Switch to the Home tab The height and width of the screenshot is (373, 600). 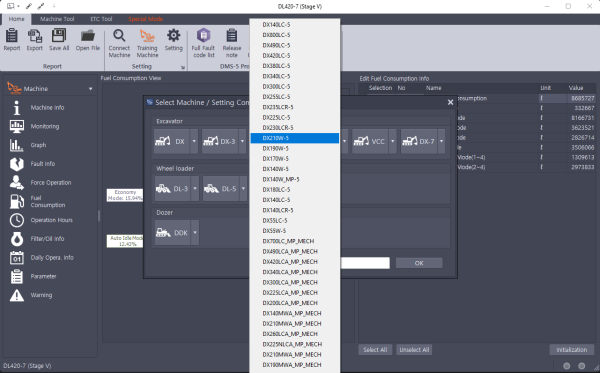(x=16, y=19)
